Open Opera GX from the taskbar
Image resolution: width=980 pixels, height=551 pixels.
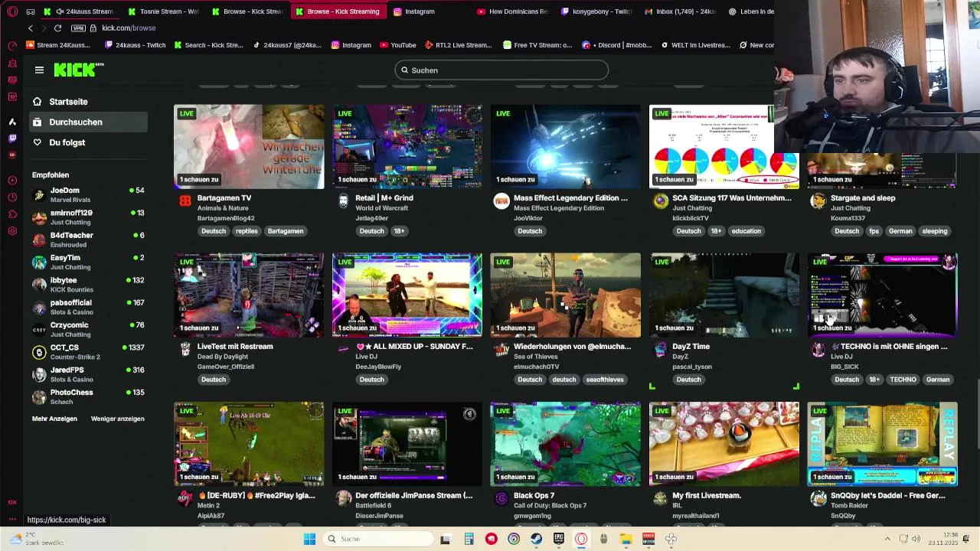coord(581,539)
